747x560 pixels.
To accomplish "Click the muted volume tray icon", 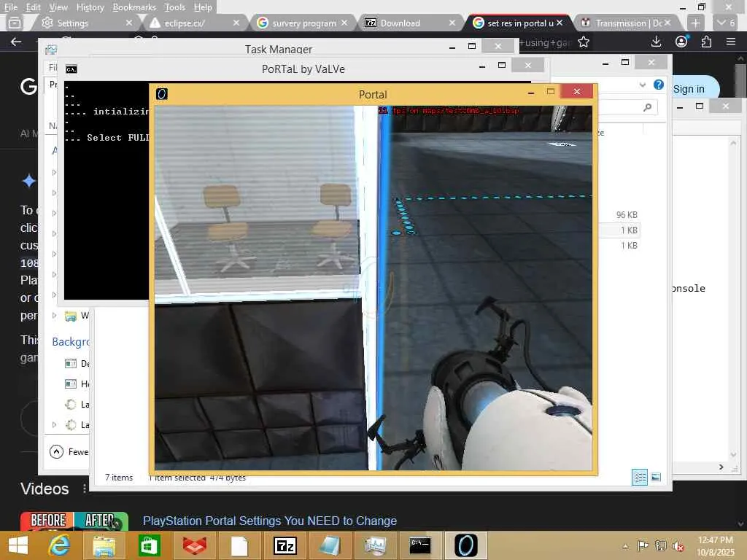I will [678, 545].
